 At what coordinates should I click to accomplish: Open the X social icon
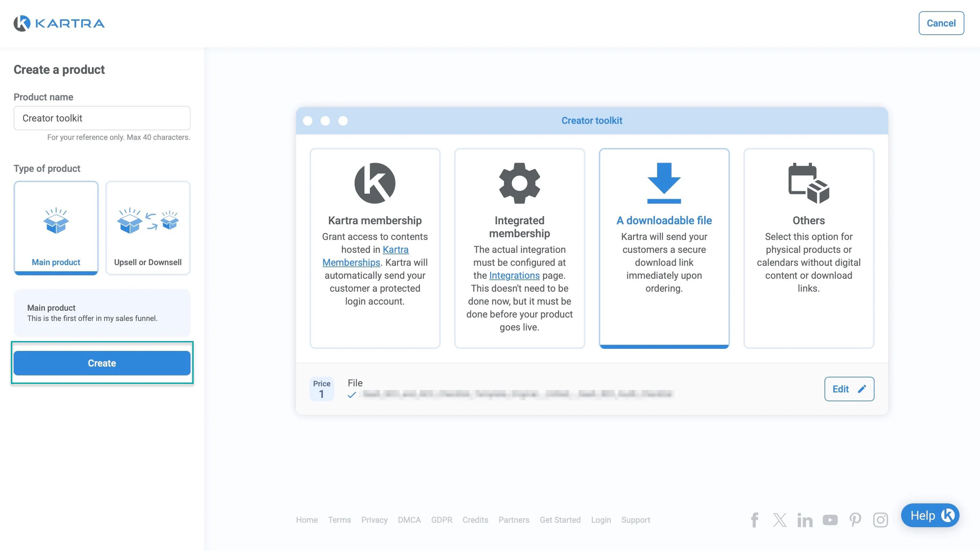click(780, 520)
